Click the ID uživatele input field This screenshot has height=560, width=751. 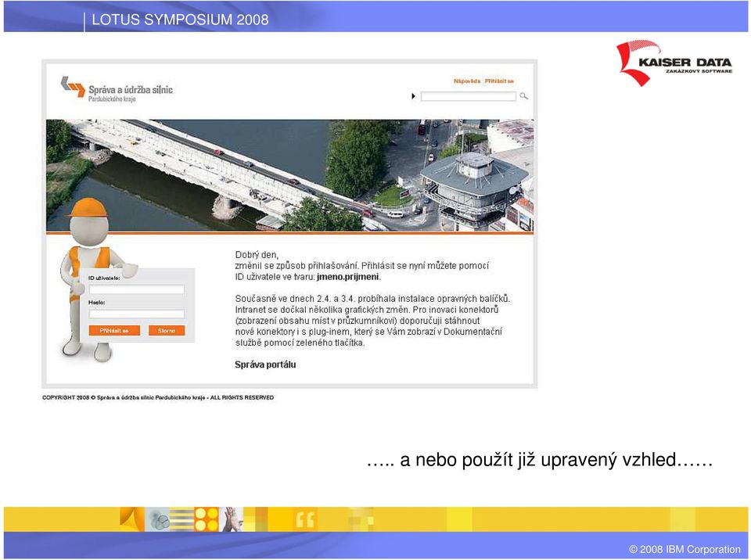pos(137,289)
